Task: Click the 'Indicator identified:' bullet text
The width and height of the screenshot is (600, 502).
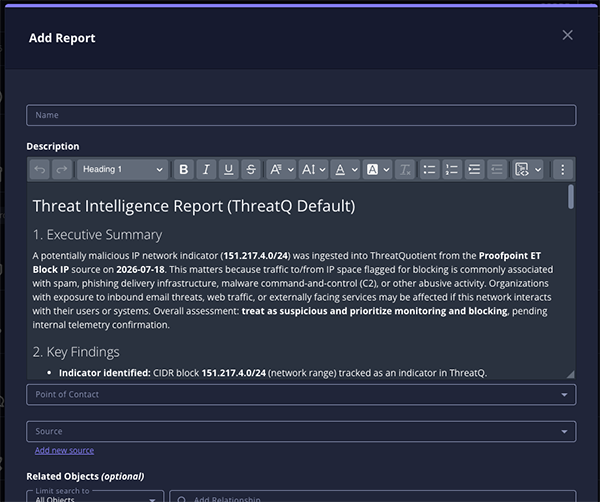Action: pyautogui.click(x=104, y=373)
